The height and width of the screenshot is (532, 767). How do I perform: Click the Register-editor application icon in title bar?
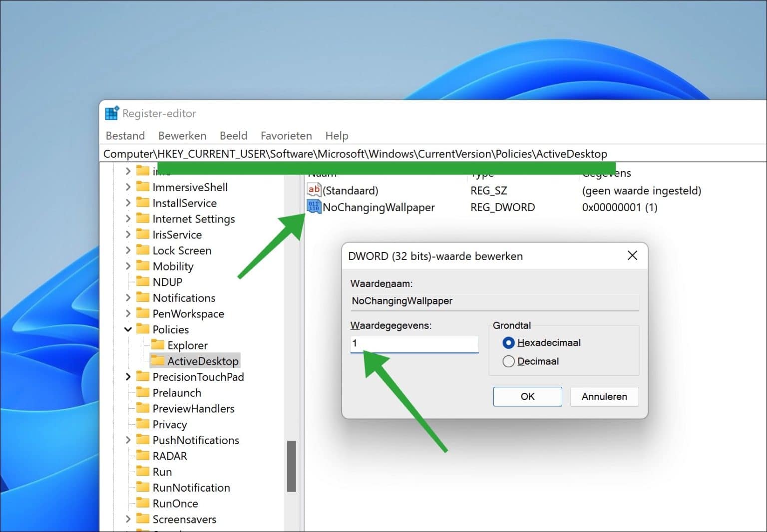pyautogui.click(x=111, y=113)
